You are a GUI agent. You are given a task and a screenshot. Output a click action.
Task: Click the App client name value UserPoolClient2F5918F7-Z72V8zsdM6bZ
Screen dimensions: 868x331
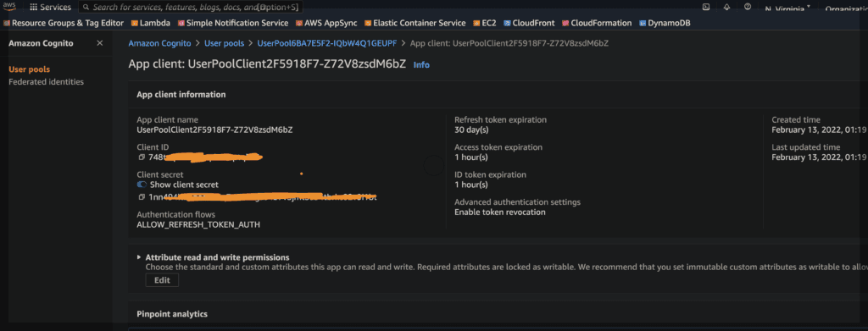(214, 130)
